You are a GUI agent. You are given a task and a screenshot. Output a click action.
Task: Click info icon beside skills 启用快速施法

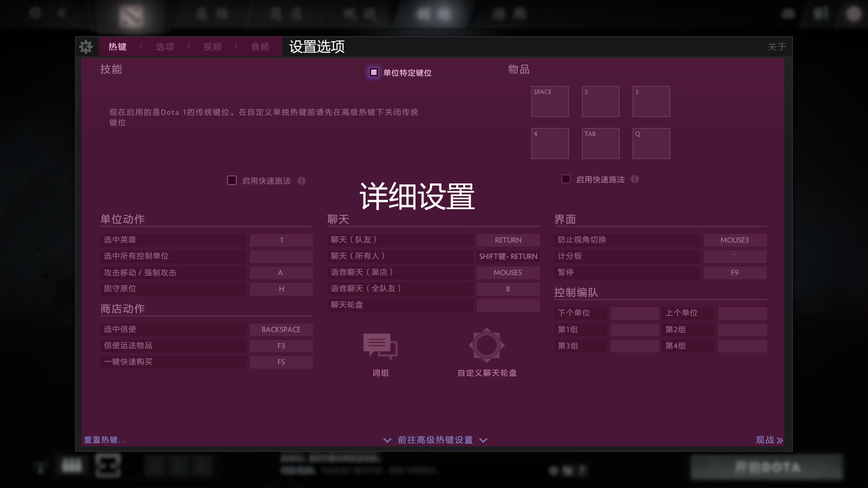tap(302, 181)
